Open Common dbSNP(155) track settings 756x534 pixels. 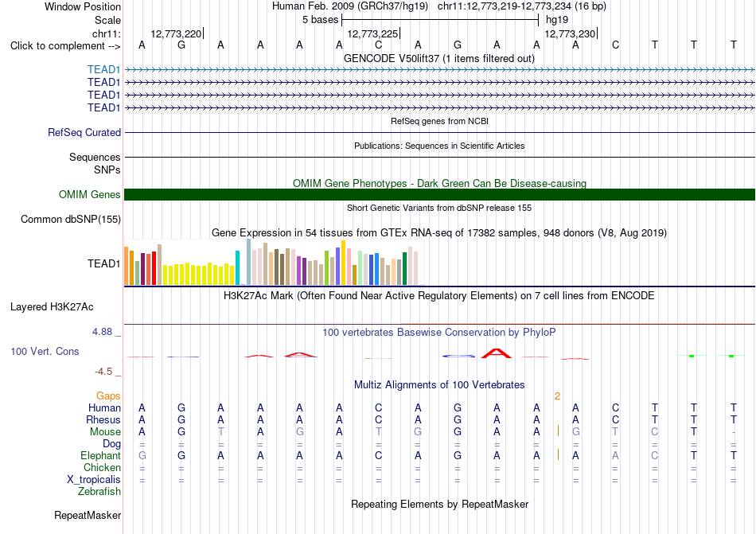pyautogui.click(x=71, y=220)
